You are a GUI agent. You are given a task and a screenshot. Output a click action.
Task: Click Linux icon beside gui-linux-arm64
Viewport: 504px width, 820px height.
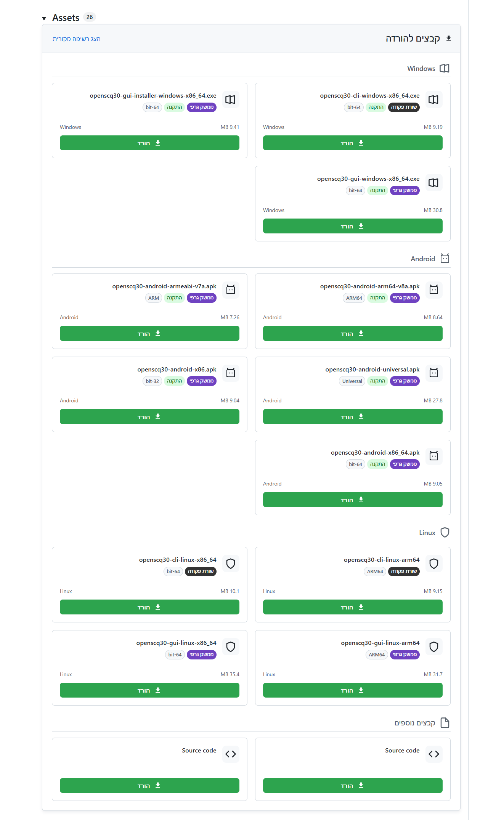pyautogui.click(x=433, y=647)
